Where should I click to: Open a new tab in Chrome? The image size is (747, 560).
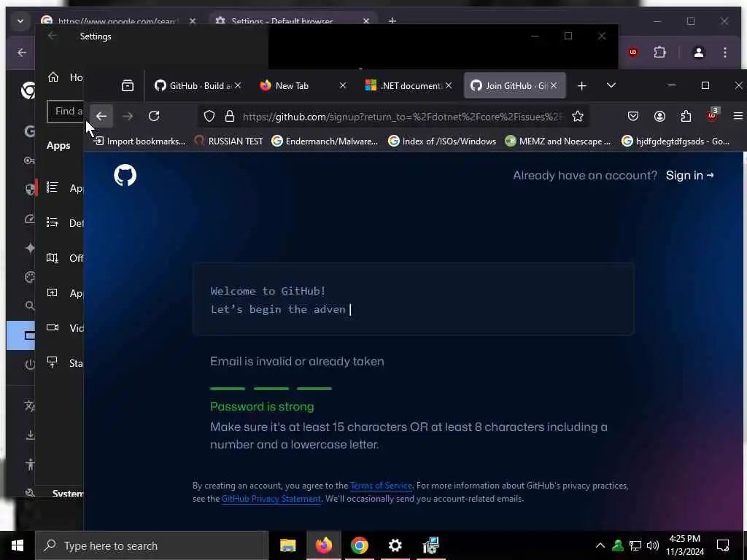[x=392, y=21]
